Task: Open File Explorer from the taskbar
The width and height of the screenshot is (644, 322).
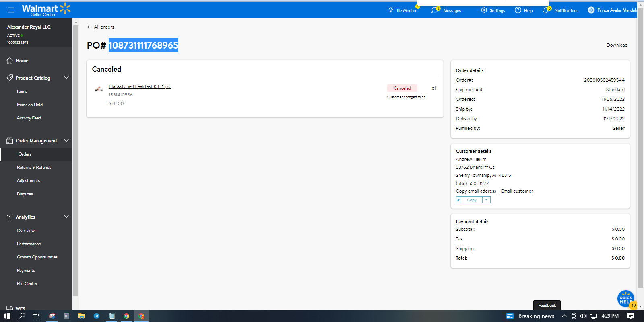Action: point(82,316)
